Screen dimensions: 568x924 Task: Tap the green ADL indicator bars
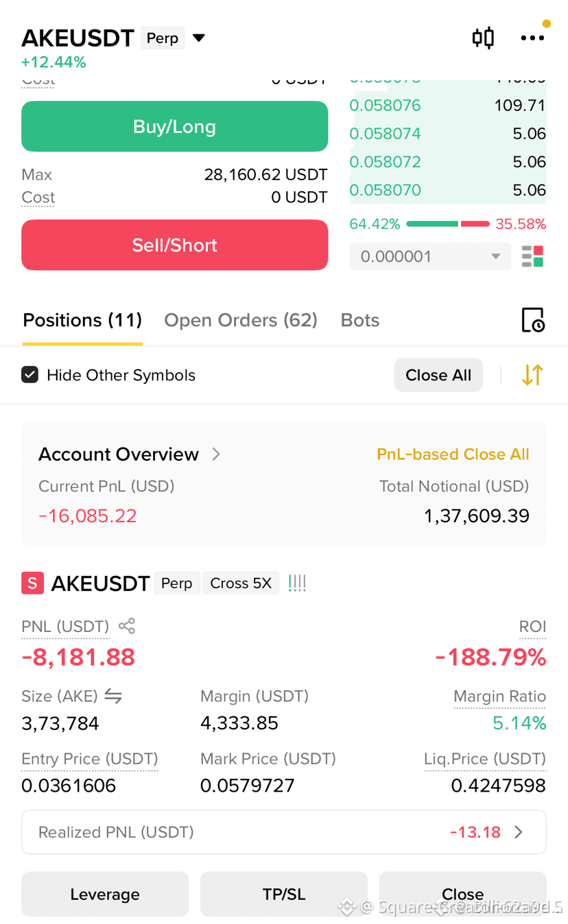tap(297, 583)
